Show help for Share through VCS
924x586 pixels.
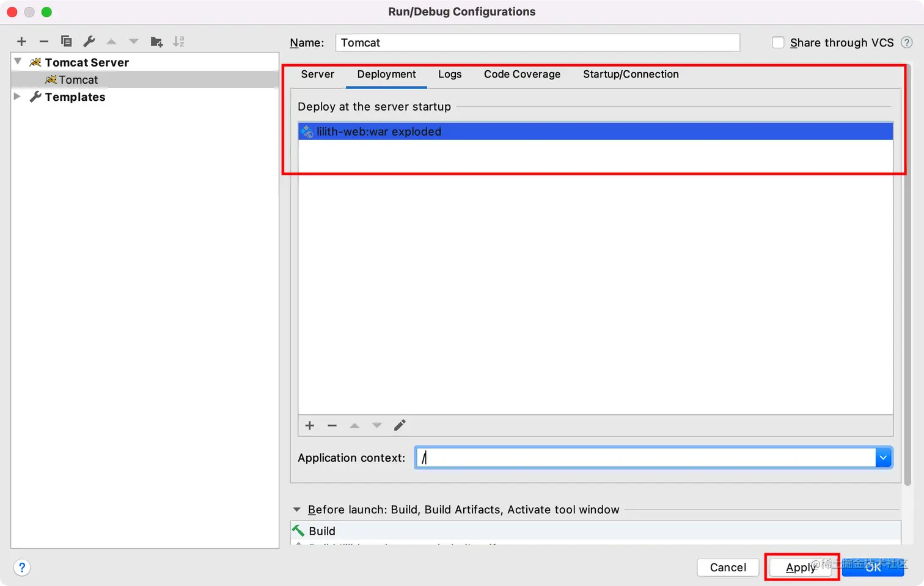click(907, 43)
